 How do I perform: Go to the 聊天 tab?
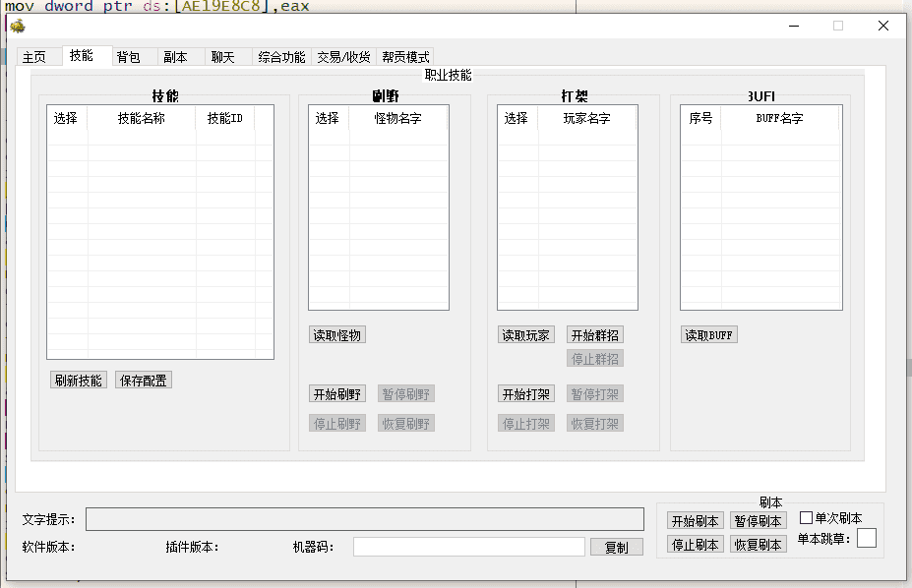coord(223,57)
